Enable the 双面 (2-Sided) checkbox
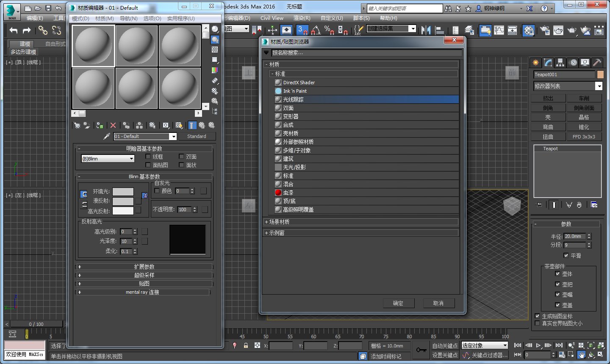610x364 pixels. (x=181, y=157)
